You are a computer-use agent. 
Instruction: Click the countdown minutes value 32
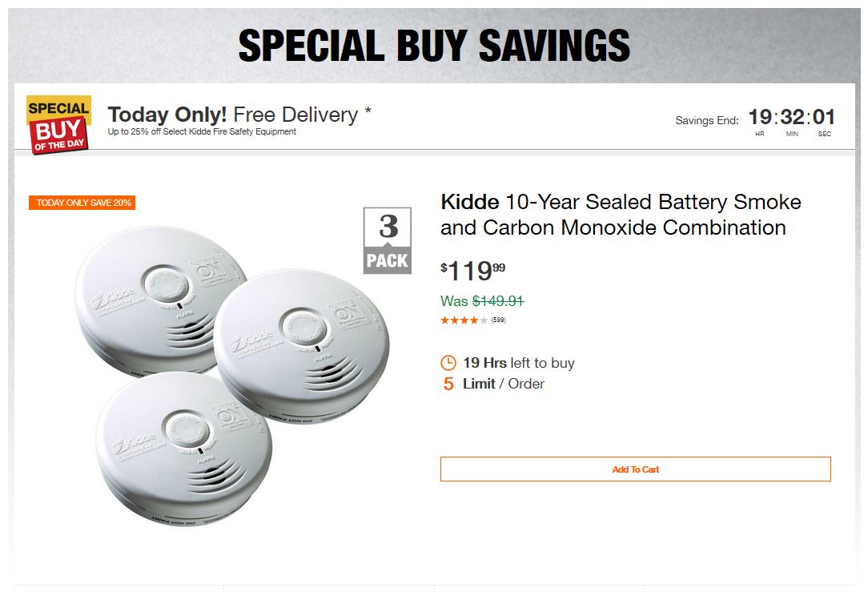point(792,119)
